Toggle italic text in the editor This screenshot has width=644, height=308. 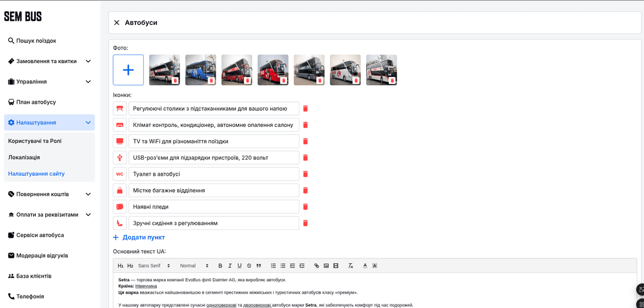[230, 266]
